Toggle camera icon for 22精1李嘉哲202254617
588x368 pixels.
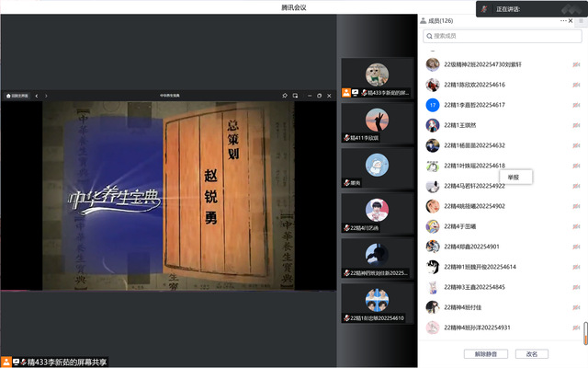coord(576,105)
